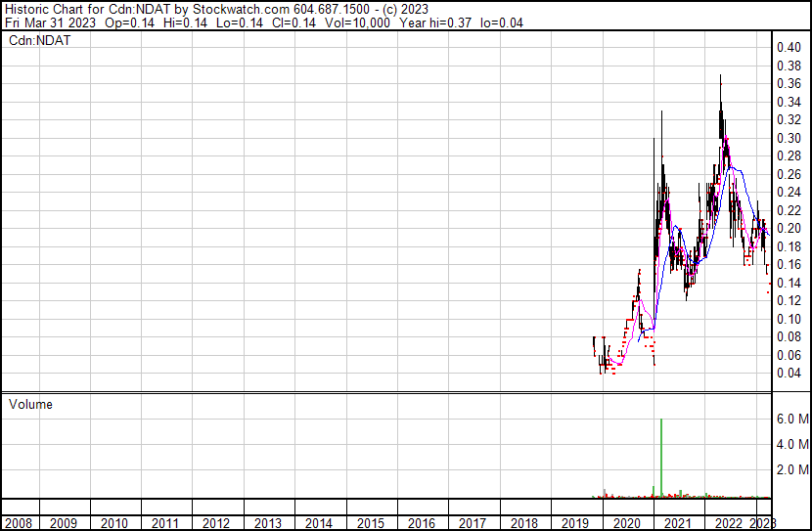Select the 2022 year label
Screen dimensions: 812x531
point(728,523)
